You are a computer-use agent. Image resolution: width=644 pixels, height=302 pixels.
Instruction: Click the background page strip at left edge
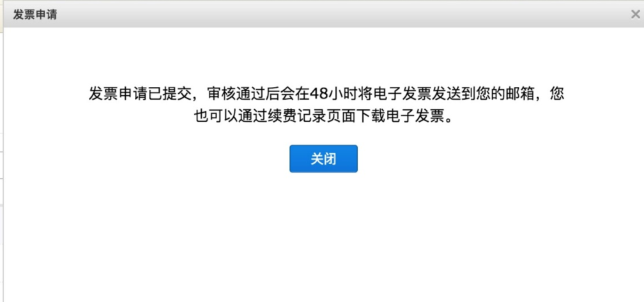click(2, 164)
